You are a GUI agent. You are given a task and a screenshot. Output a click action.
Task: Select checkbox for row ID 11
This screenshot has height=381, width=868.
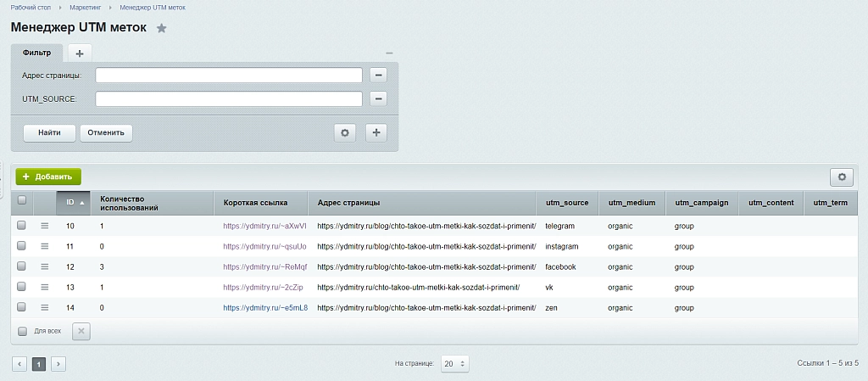tap(21, 246)
